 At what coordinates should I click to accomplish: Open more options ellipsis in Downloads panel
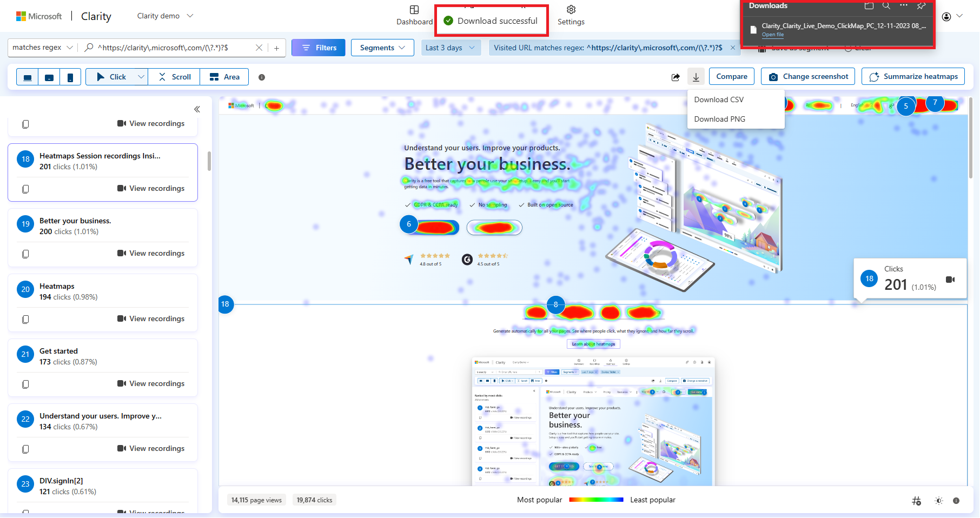(x=904, y=5)
